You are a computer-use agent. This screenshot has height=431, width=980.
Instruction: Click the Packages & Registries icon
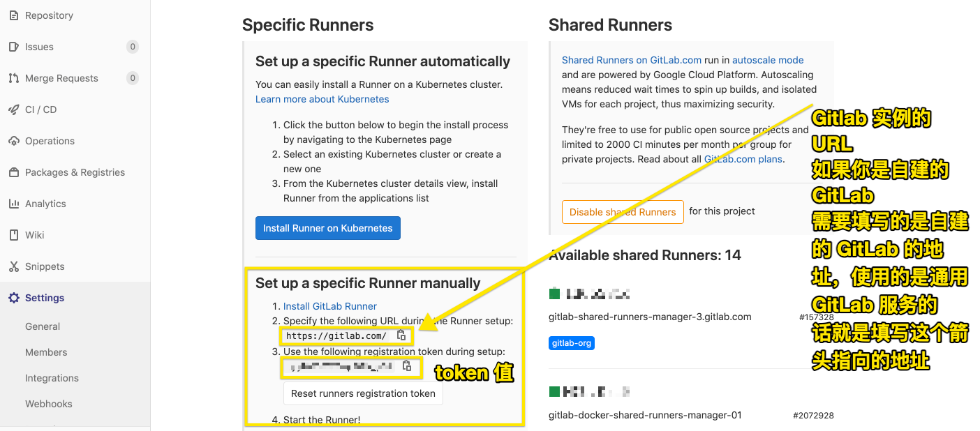[13, 172]
